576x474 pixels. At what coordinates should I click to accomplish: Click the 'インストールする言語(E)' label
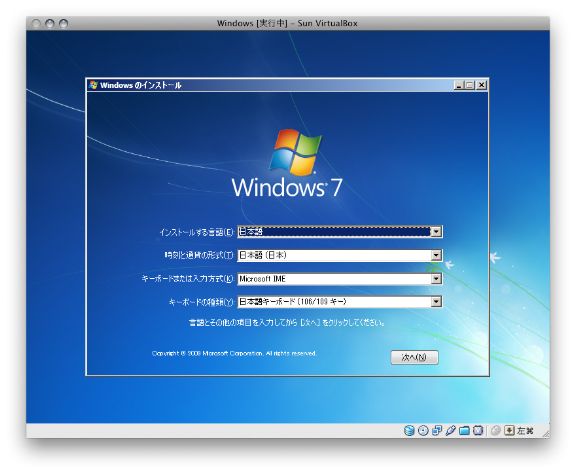point(197,232)
